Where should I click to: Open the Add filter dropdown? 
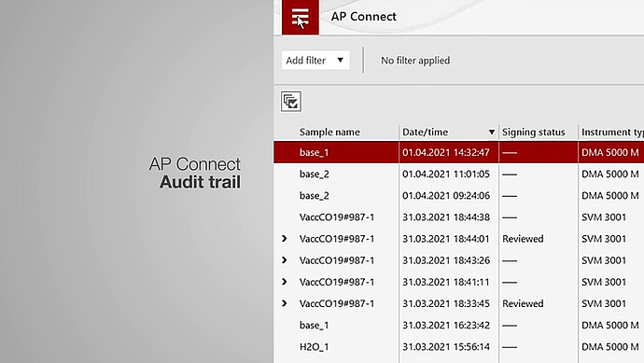(x=315, y=61)
